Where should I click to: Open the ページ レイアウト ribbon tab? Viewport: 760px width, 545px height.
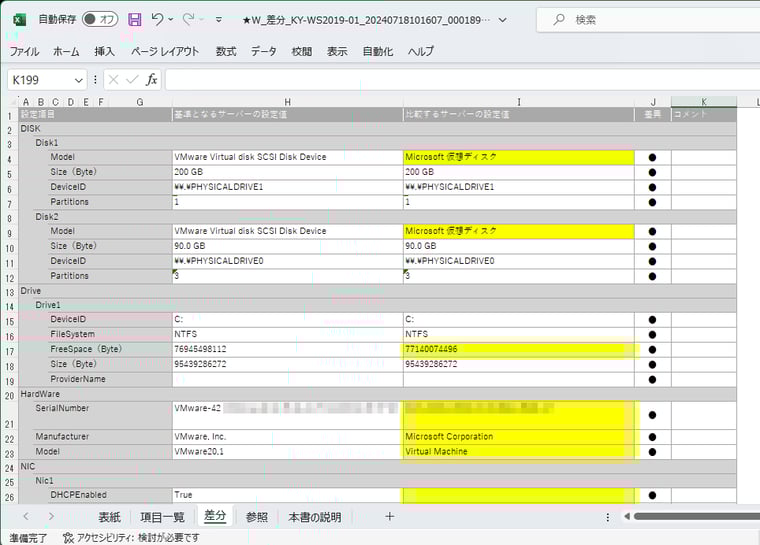point(165,51)
